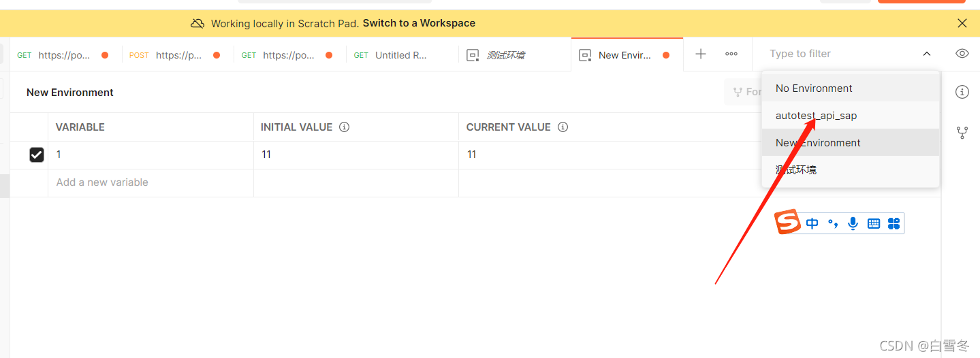This screenshot has width=980, height=358.
Task: Switch to the 测试环境 tab
Action: click(514, 55)
